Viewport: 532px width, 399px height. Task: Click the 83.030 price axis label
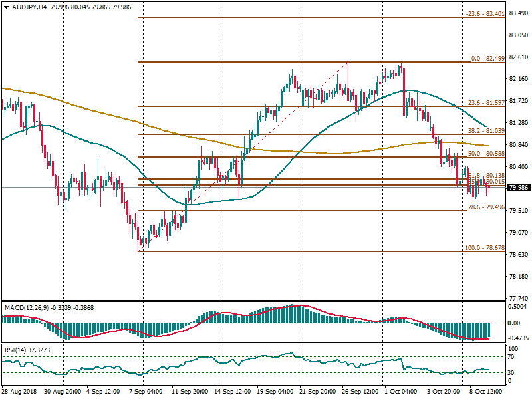click(x=517, y=35)
